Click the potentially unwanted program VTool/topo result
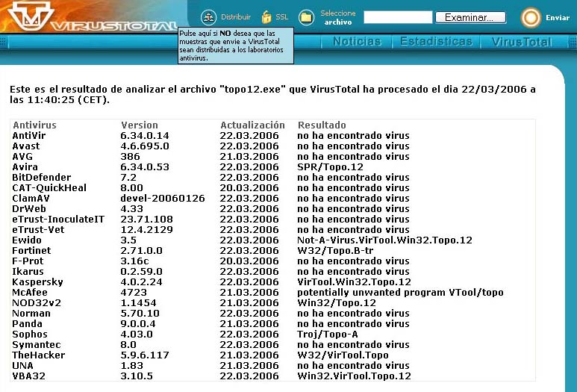This screenshot has height=392, width=577. (x=400, y=293)
